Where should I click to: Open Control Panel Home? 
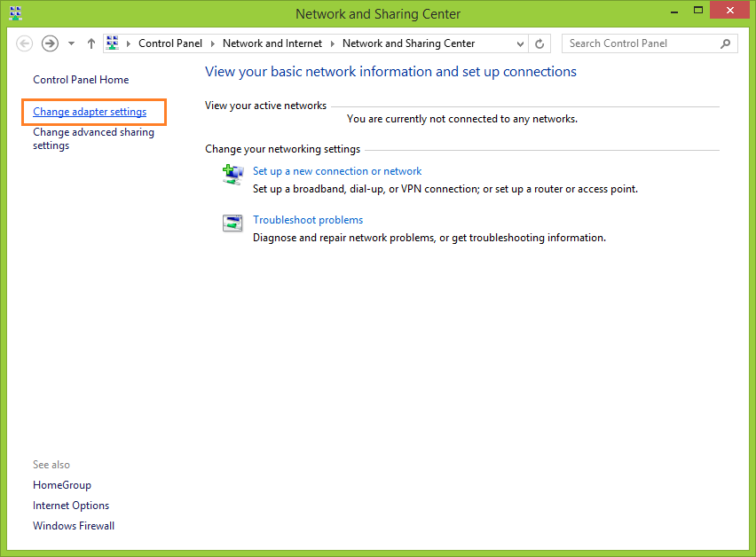[81, 80]
